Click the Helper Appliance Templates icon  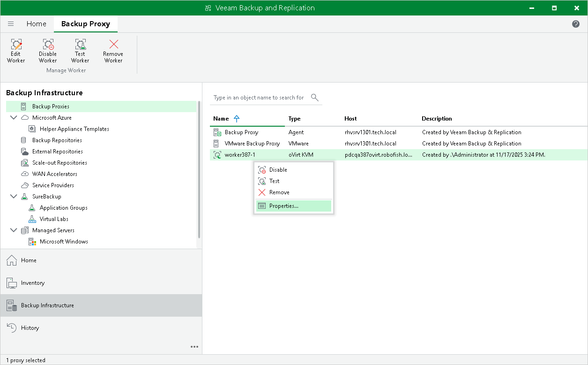point(32,129)
